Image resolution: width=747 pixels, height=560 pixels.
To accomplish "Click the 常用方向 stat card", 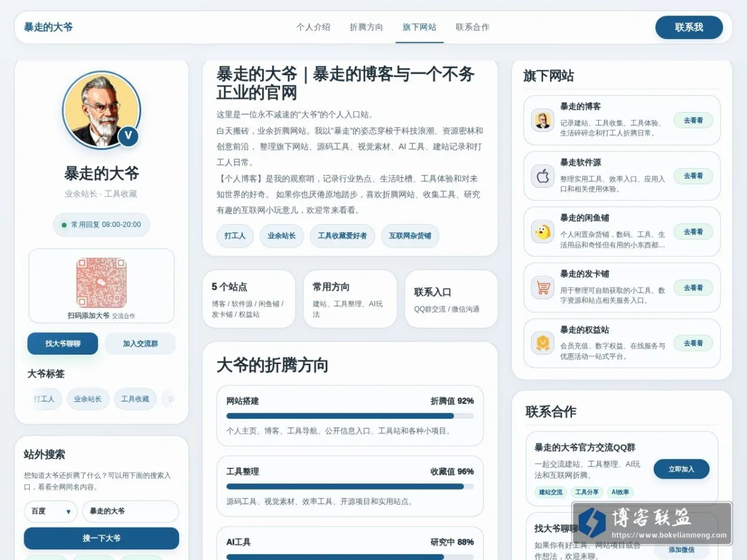I will pos(350,299).
